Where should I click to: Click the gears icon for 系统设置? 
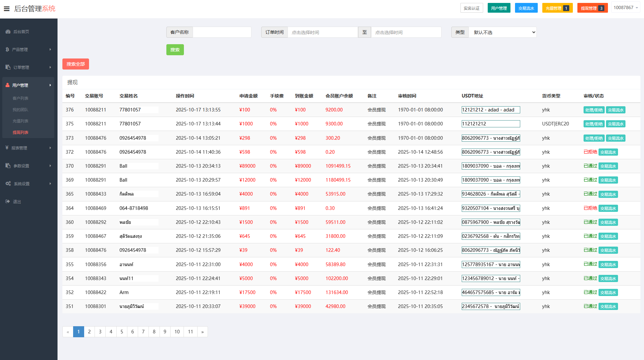pos(8,184)
